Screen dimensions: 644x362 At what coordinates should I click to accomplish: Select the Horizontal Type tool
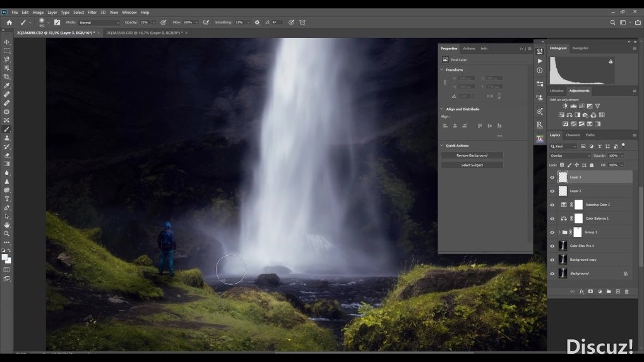(6, 199)
